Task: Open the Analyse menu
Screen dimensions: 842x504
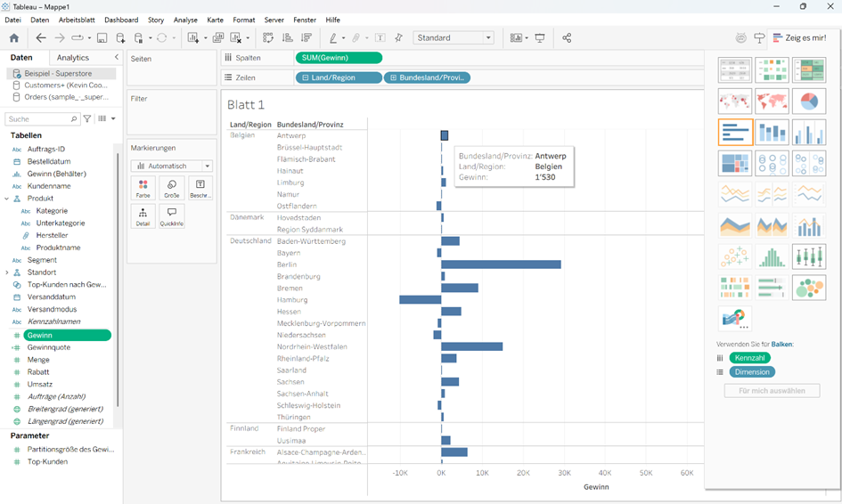Action: point(185,20)
